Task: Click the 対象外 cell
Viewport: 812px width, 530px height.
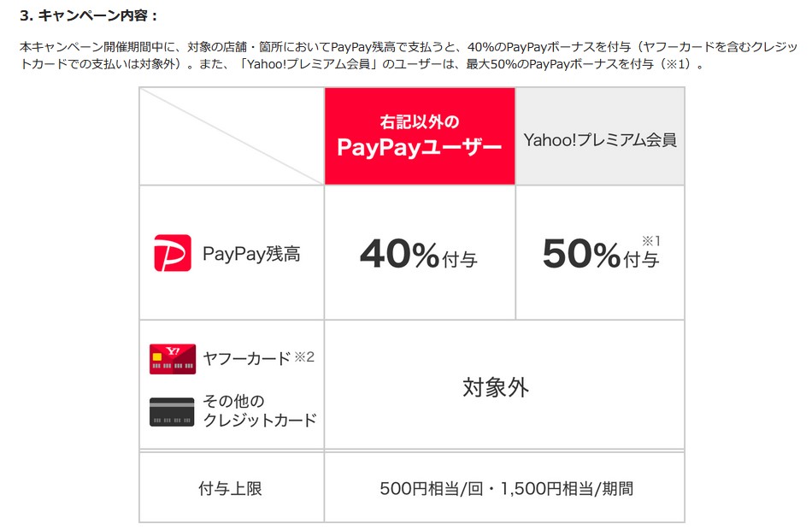Action: point(496,387)
